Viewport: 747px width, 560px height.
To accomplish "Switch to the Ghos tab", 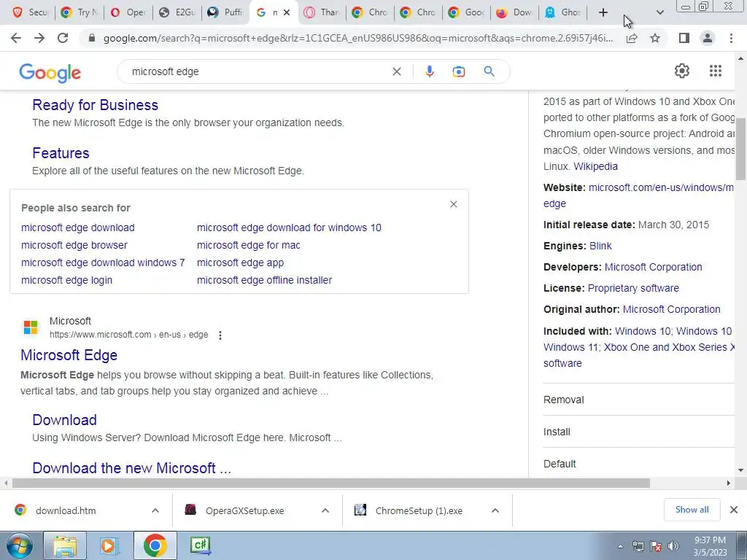I will [x=562, y=13].
